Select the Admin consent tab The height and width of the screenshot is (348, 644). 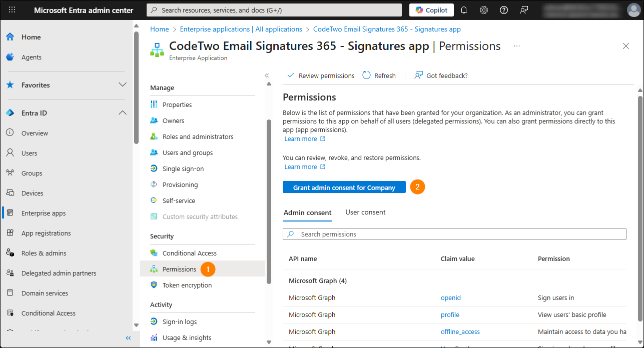[307, 213]
